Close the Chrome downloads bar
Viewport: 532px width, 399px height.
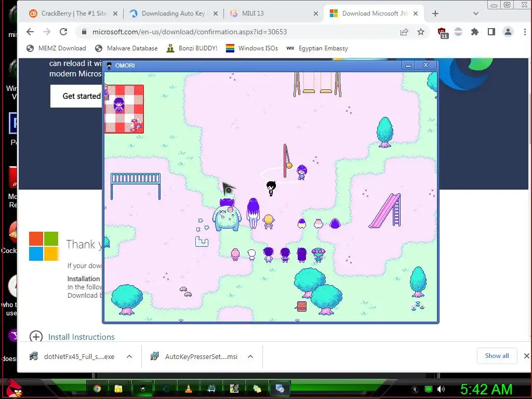(526, 355)
